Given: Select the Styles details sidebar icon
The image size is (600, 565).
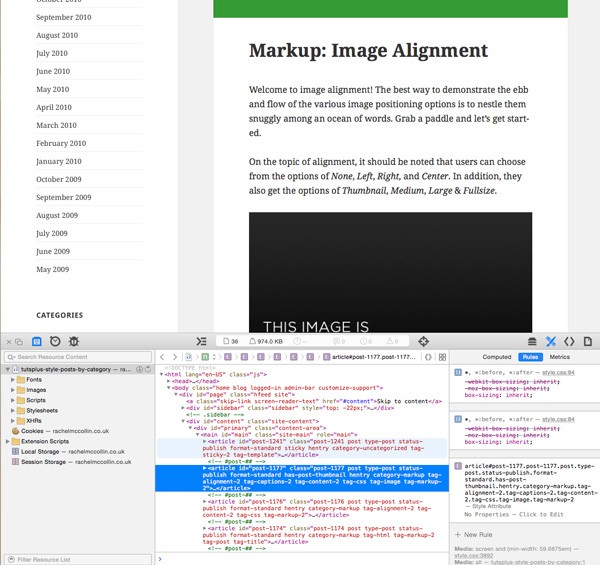Looking at the screenshot, I should pos(551,341).
